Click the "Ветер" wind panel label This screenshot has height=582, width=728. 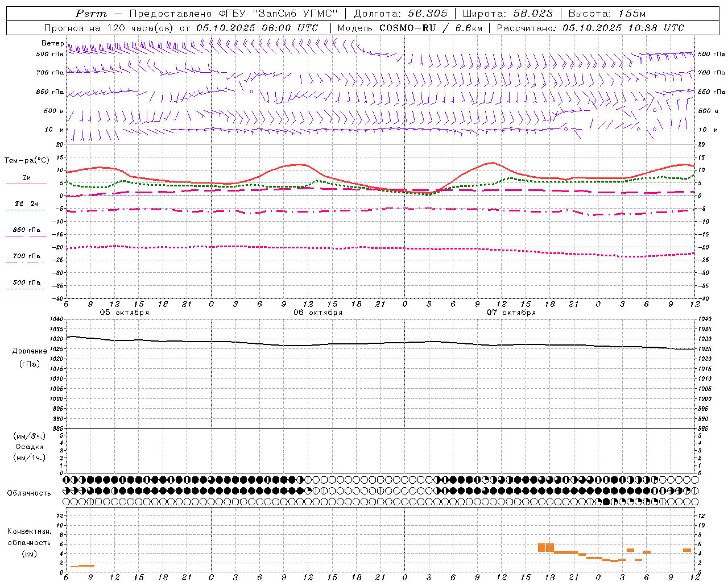(52, 43)
